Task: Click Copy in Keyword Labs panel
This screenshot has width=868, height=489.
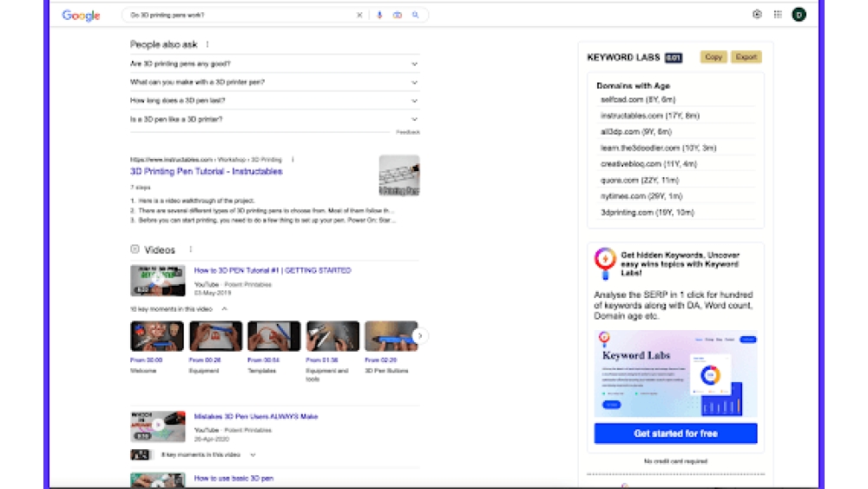Action: point(713,57)
